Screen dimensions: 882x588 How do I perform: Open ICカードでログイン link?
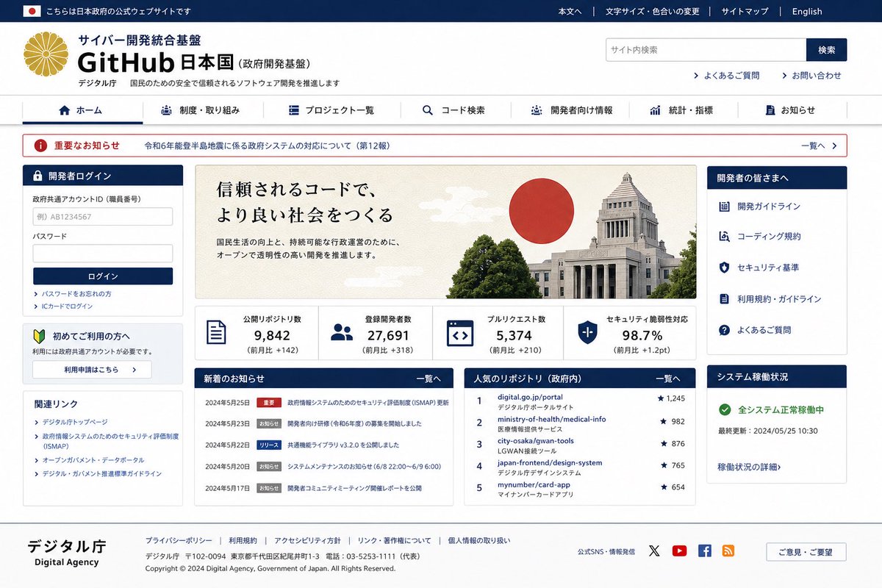63,306
